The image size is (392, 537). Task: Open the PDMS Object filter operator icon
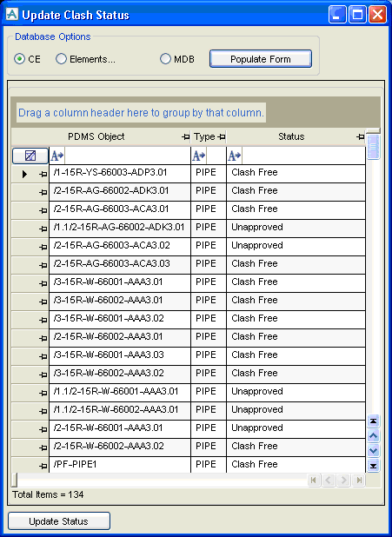pyautogui.click(x=57, y=156)
